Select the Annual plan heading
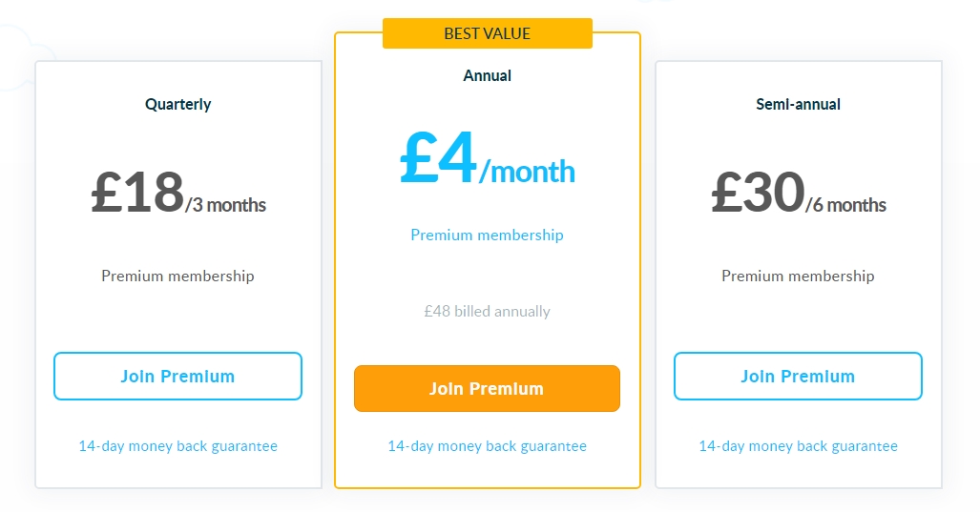The image size is (980, 512). coord(487,75)
